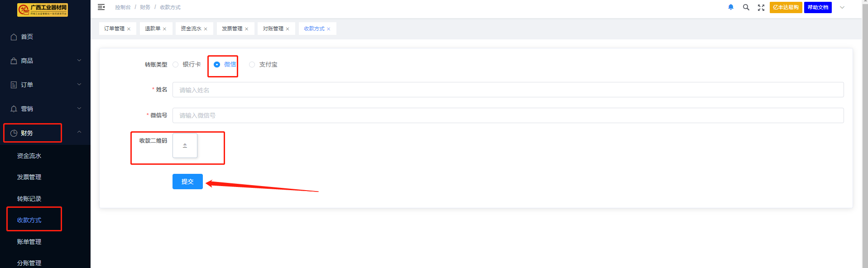Click the notification bell icon
Image resolution: width=868 pixels, height=268 pixels.
(x=731, y=7)
